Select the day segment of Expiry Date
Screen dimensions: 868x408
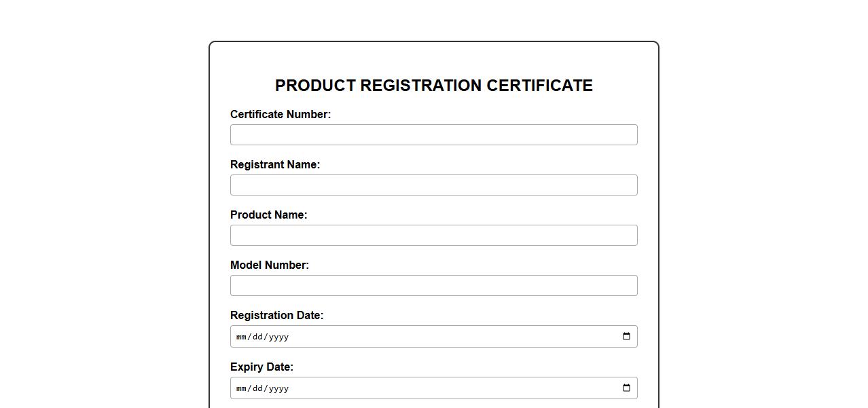coord(257,388)
